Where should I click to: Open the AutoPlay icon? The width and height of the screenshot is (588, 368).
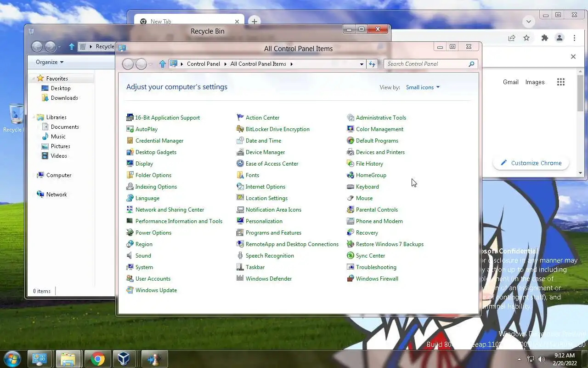[x=130, y=129]
